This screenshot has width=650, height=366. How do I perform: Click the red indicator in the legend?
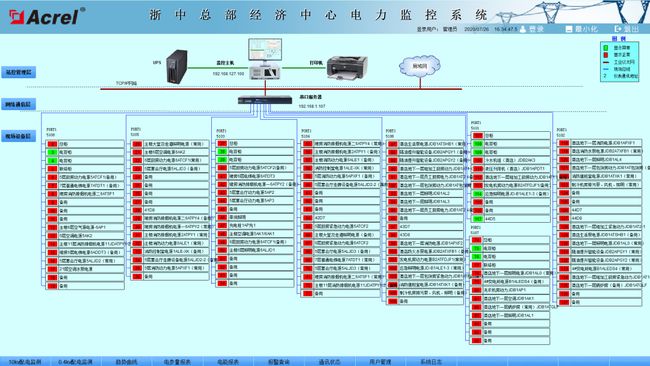606,55
